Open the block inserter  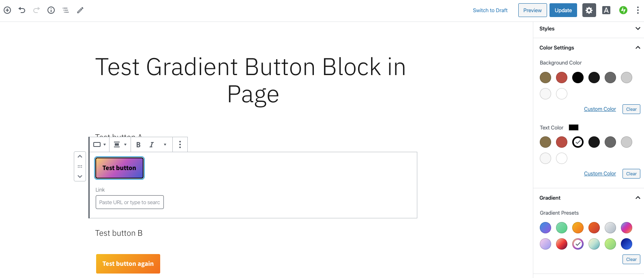(7, 10)
